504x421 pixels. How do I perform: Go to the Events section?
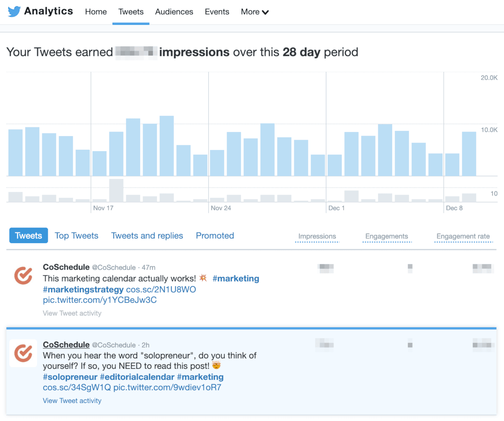pos(217,12)
